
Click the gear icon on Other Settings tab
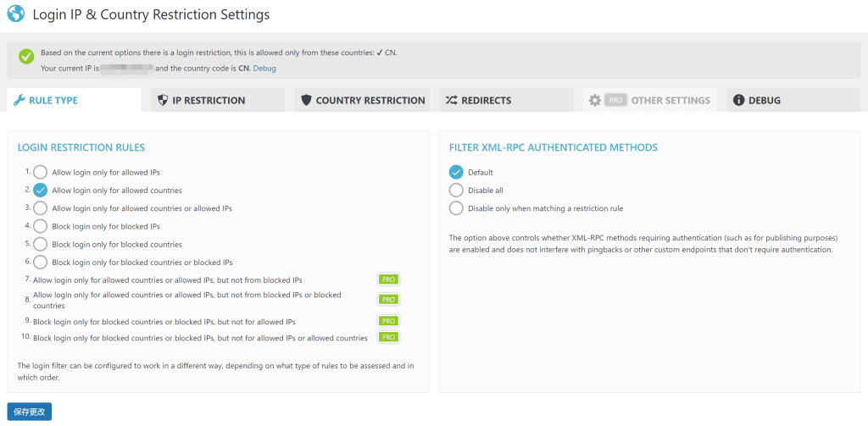tap(595, 100)
